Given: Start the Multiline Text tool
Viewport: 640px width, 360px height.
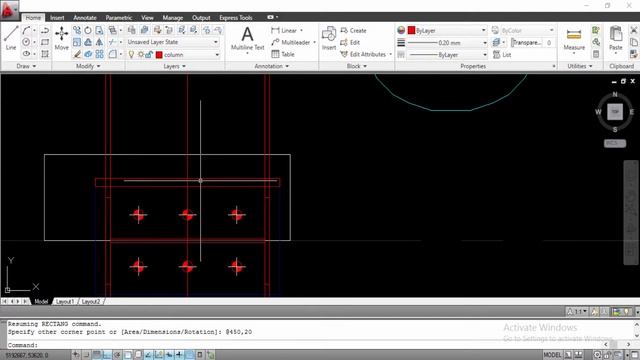Looking at the screenshot, I should click(247, 38).
